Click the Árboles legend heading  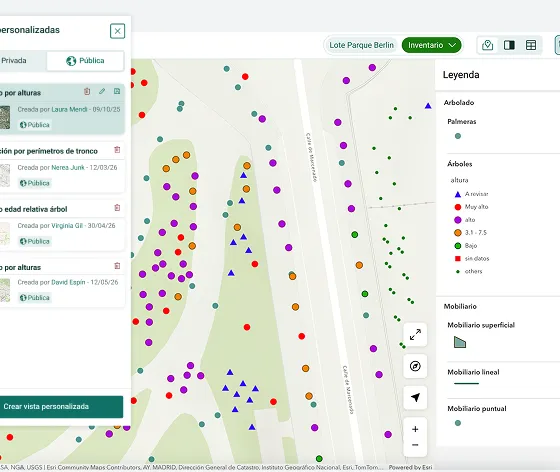(x=460, y=164)
